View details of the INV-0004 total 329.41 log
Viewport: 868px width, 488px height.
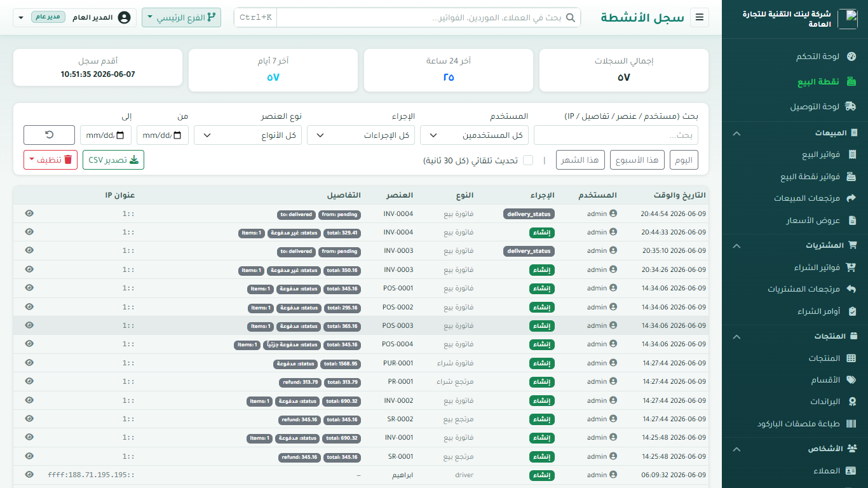coord(29,232)
